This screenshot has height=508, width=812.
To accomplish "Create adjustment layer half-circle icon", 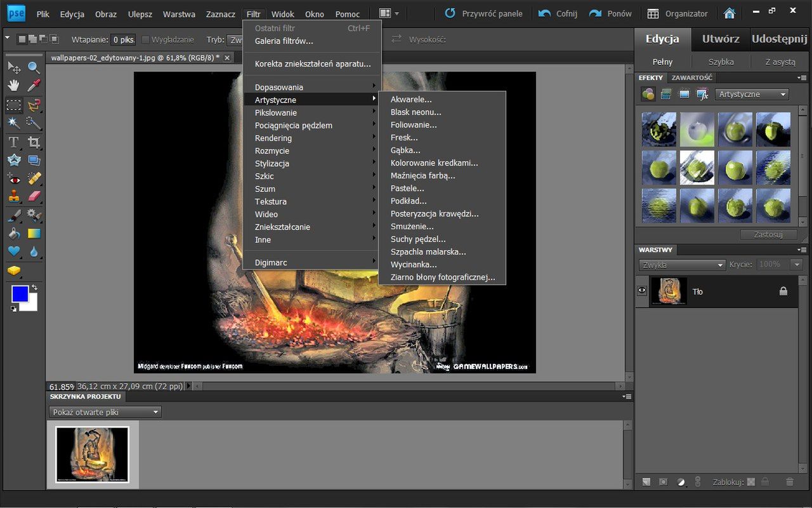I will pyautogui.click(x=681, y=482).
